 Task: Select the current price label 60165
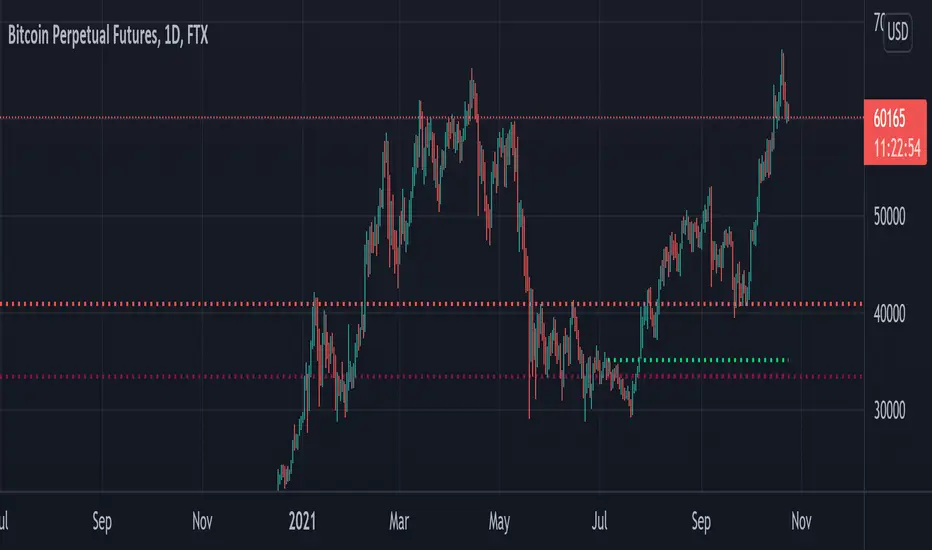tap(889, 119)
